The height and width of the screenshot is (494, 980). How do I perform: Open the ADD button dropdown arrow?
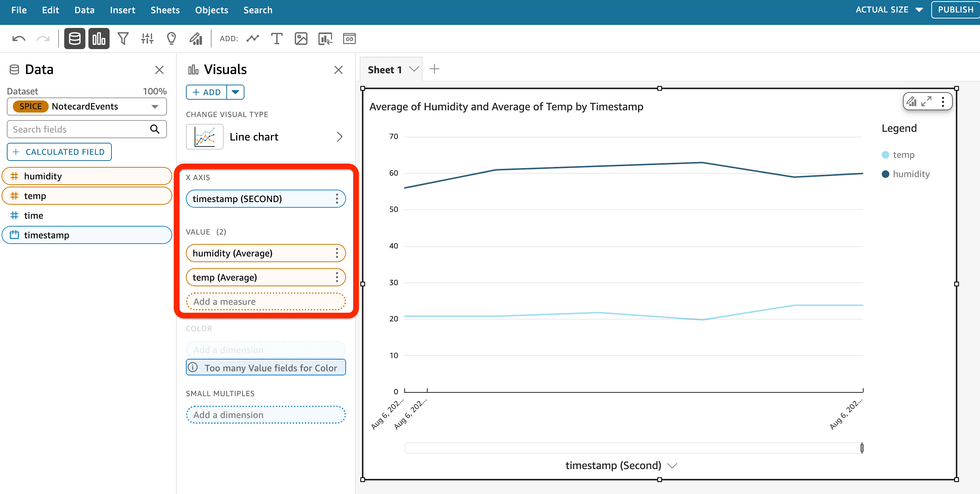[235, 92]
